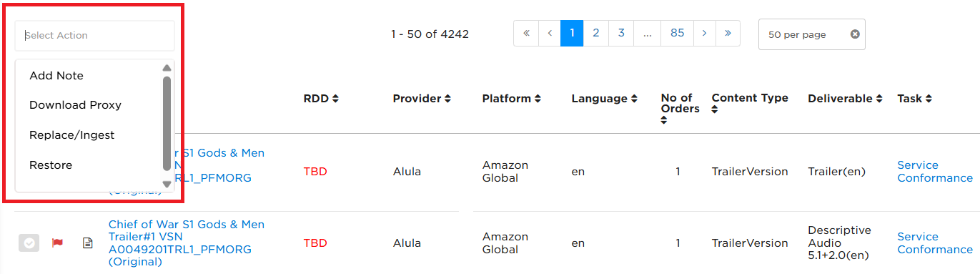Click the red flag icon in second row

coord(57,243)
